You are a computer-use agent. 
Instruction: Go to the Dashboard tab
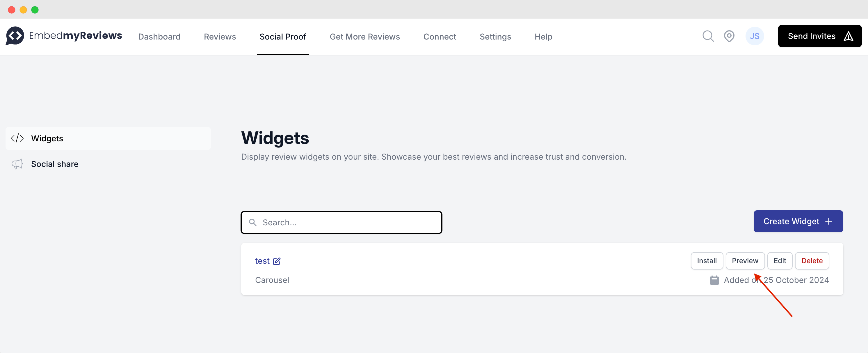(159, 36)
